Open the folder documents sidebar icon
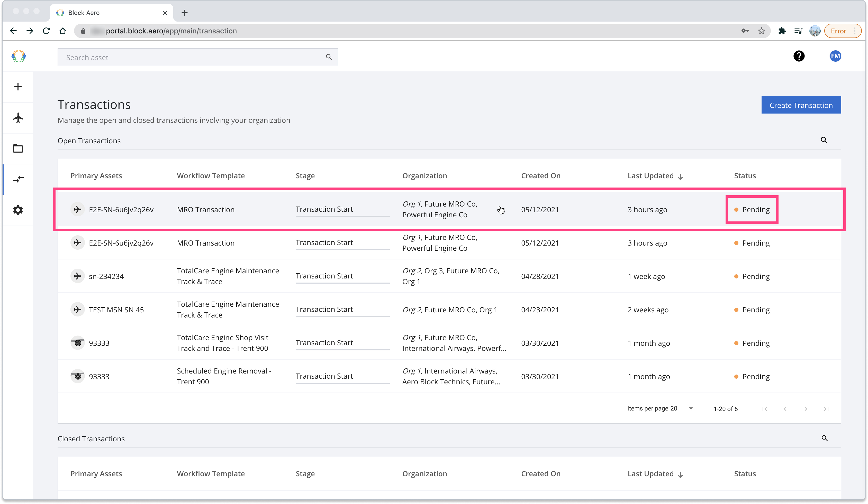 point(18,148)
